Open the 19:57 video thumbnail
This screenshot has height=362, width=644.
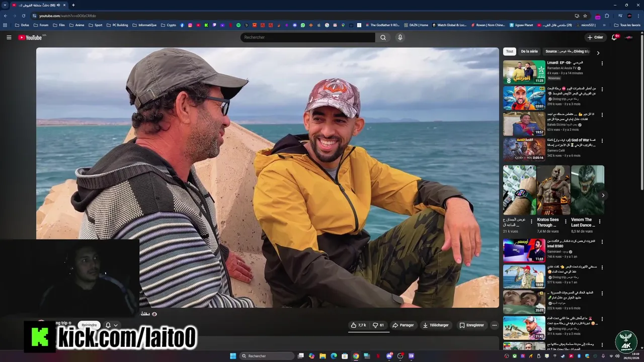[x=524, y=124]
